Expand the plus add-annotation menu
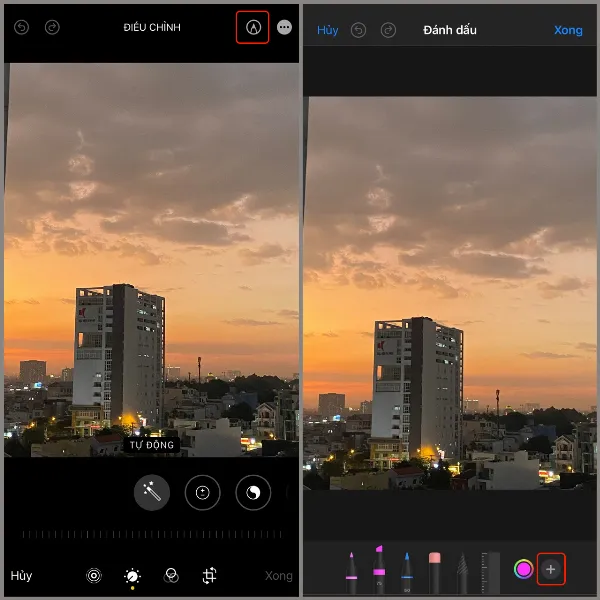Viewport: 600px width, 600px height. tap(551, 569)
